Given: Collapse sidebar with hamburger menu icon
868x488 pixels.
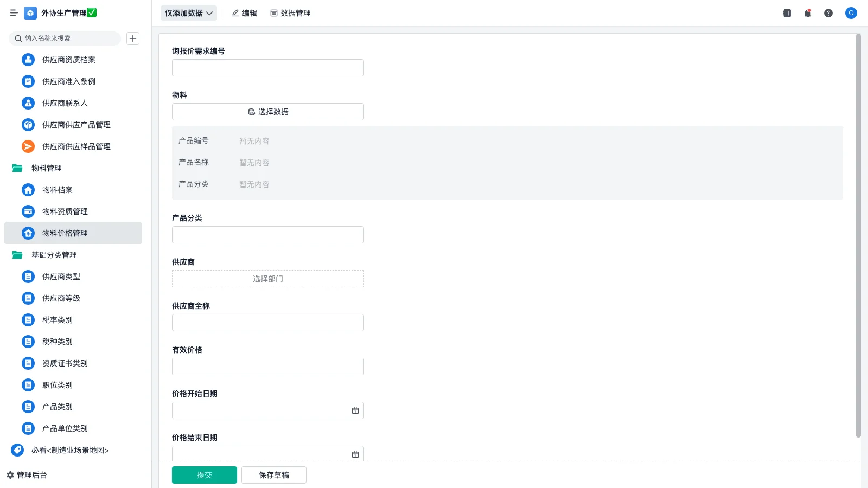Looking at the screenshot, I should pyautogui.click(x=14, y=13).
